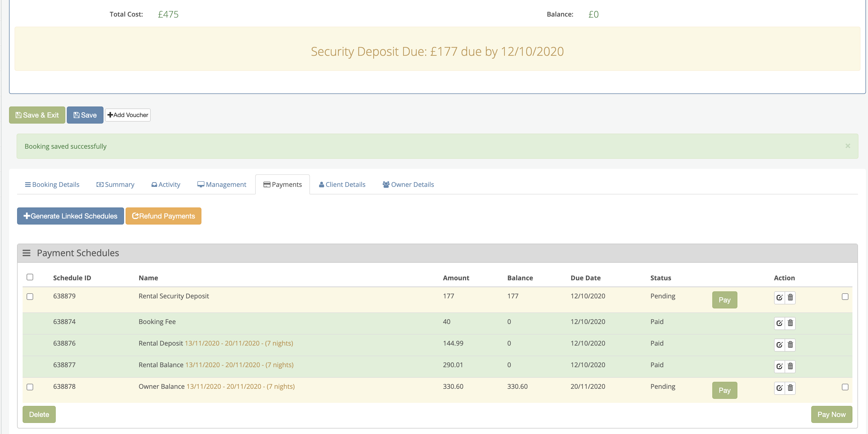Trash icon for Rental Deposit row
The width and height of the screenshot is (868, 434).
(790, 345)
